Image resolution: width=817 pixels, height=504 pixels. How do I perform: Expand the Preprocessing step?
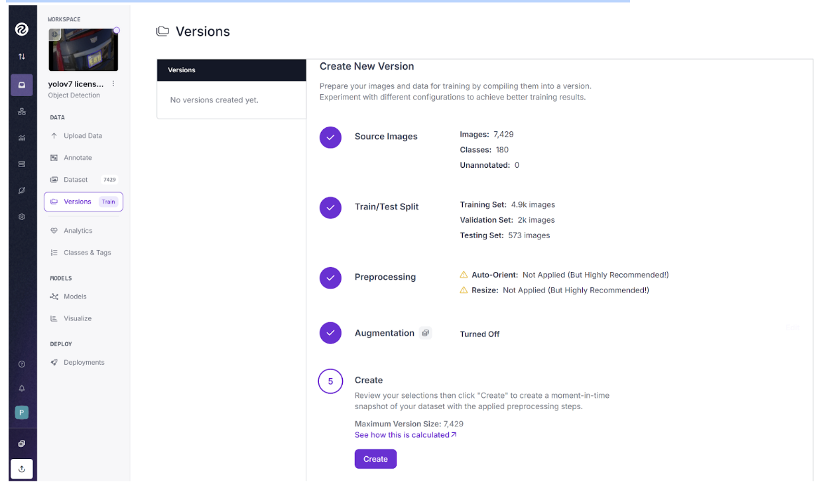(385, 277)
